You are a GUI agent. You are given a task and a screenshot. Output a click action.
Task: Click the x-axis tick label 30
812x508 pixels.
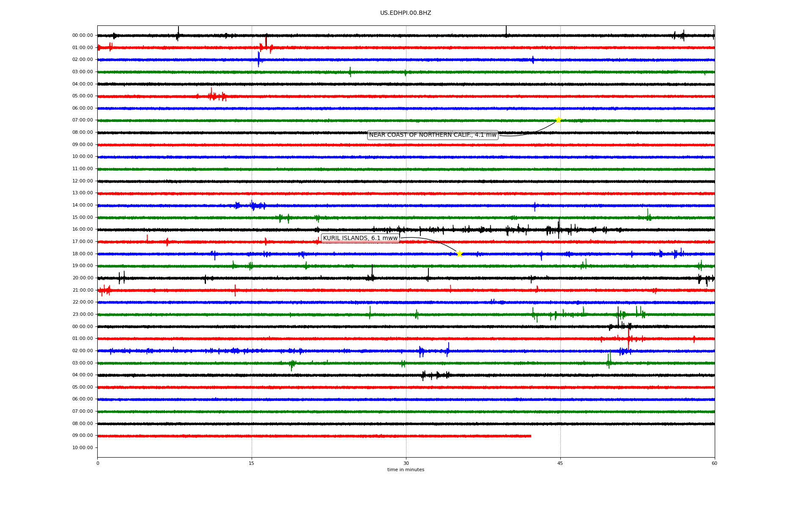(406, 463)
